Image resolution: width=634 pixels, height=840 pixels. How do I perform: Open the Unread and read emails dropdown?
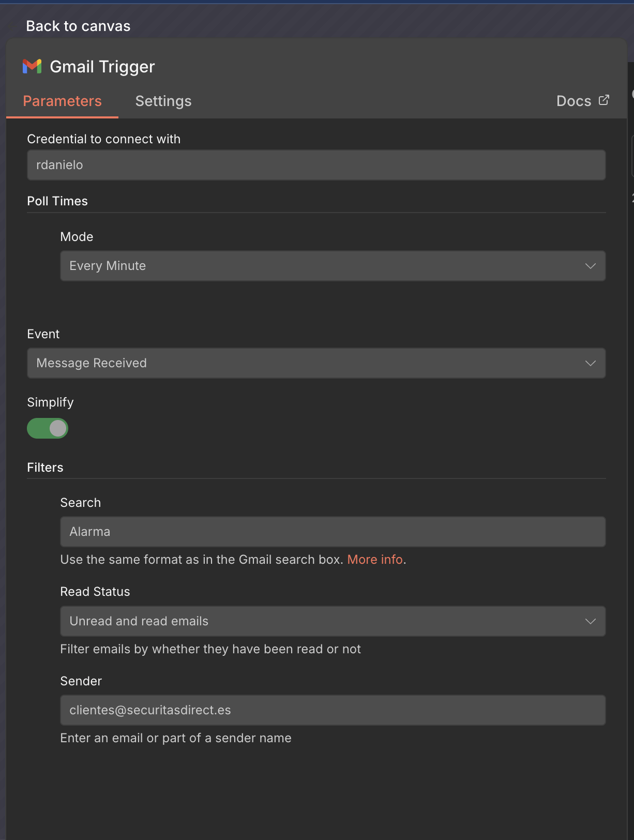pos(321,621)
